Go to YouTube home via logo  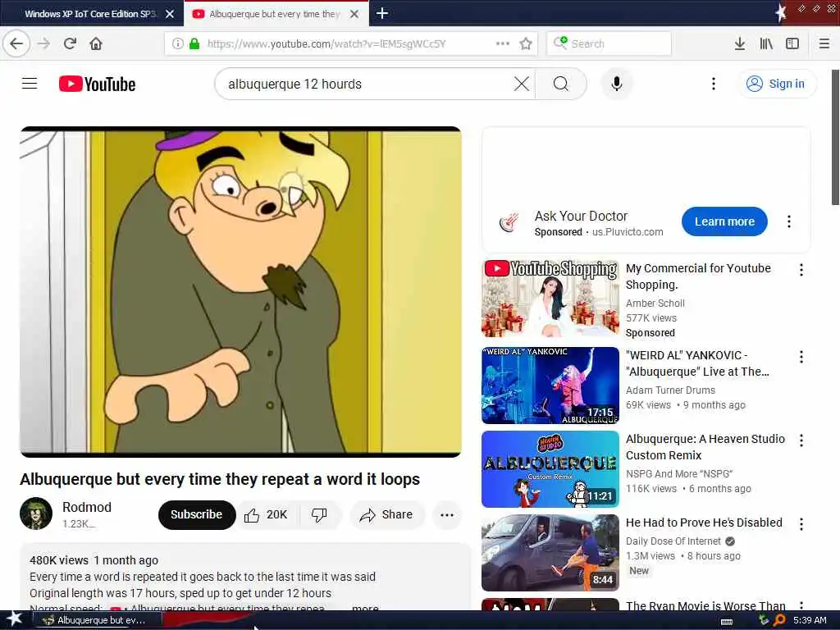point(97,84)
